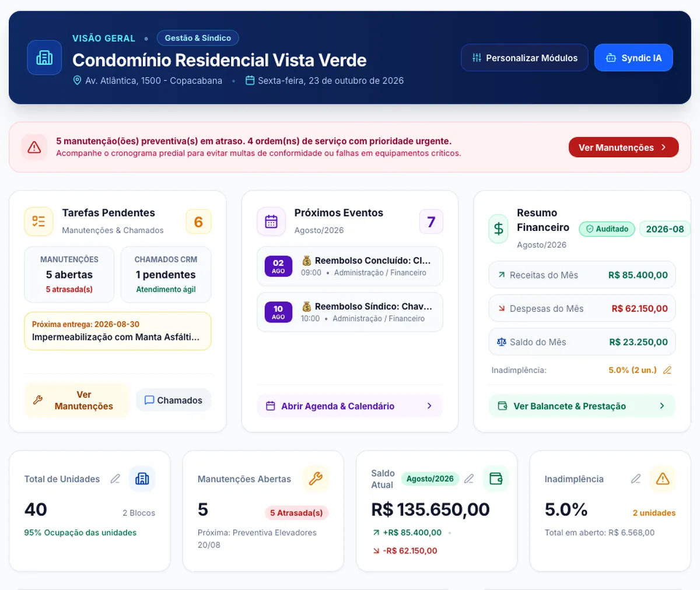Click the R$ 135.650,00 balance value
The width and height of the screenshot is (700, 590).
point(430,510)
